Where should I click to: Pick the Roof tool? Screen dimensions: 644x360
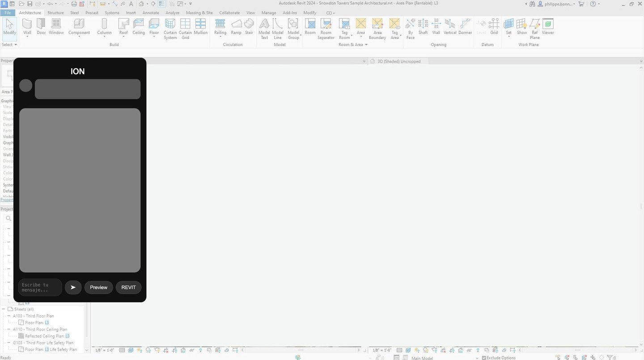(x=123, y=27)
